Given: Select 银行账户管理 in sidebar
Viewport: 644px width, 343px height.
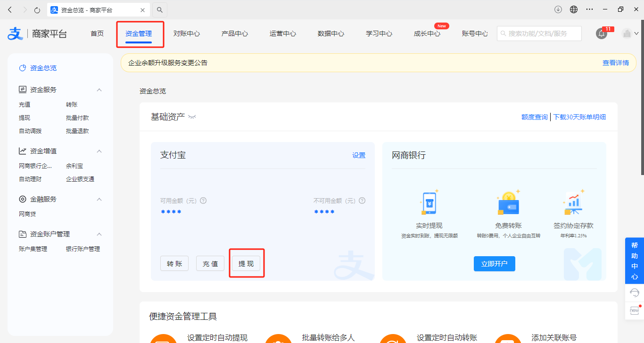Looking at the screenshot, I should [83, 249].
